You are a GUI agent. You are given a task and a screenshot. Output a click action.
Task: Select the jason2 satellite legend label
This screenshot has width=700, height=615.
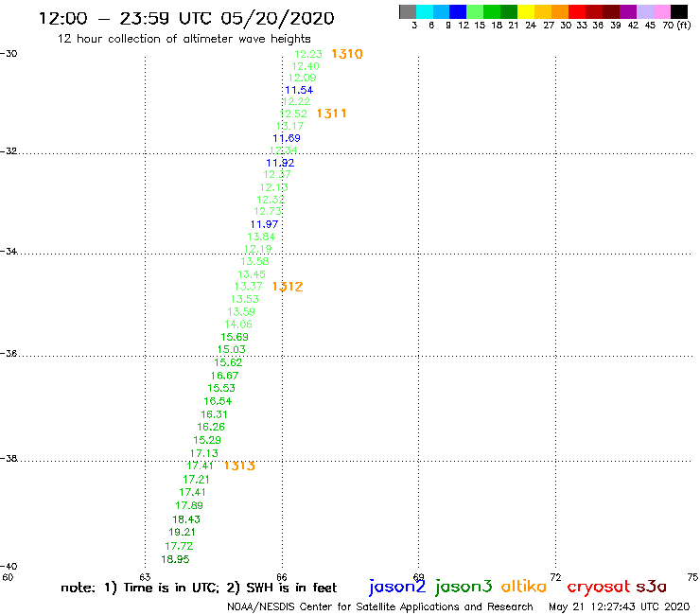397,587
